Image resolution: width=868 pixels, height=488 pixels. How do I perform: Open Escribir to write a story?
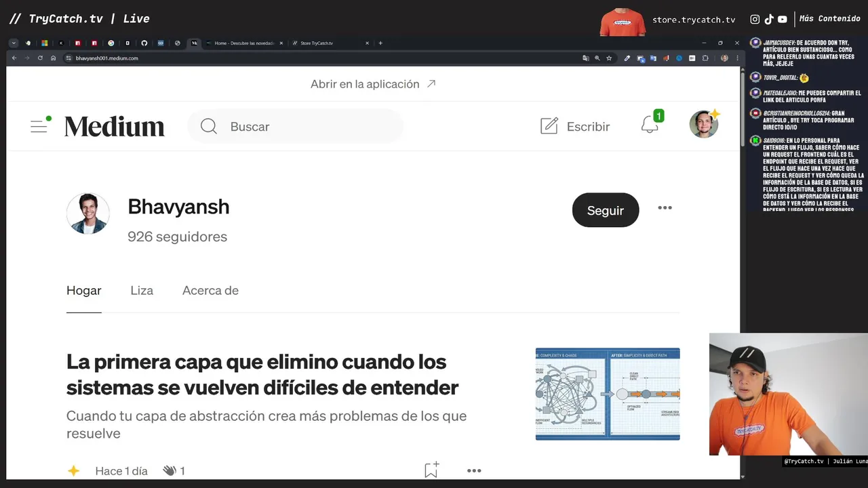coord(575,127)
